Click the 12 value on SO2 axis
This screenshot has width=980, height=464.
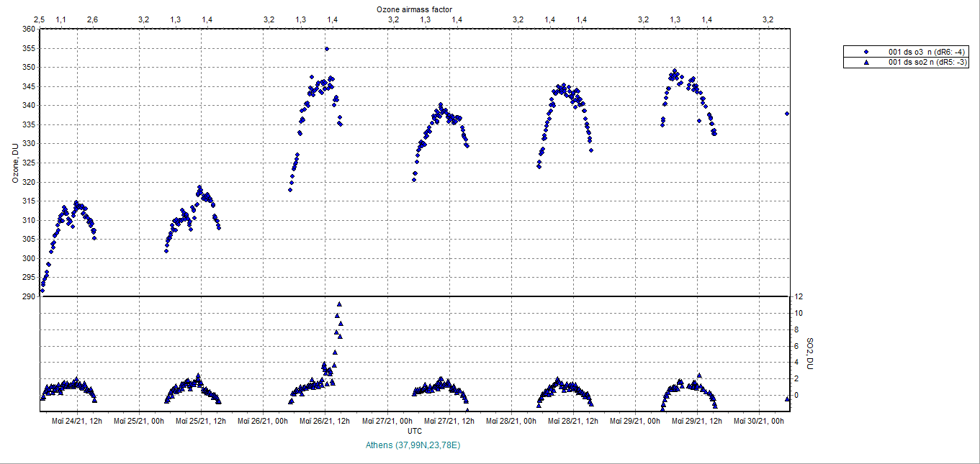click(799, 296)
